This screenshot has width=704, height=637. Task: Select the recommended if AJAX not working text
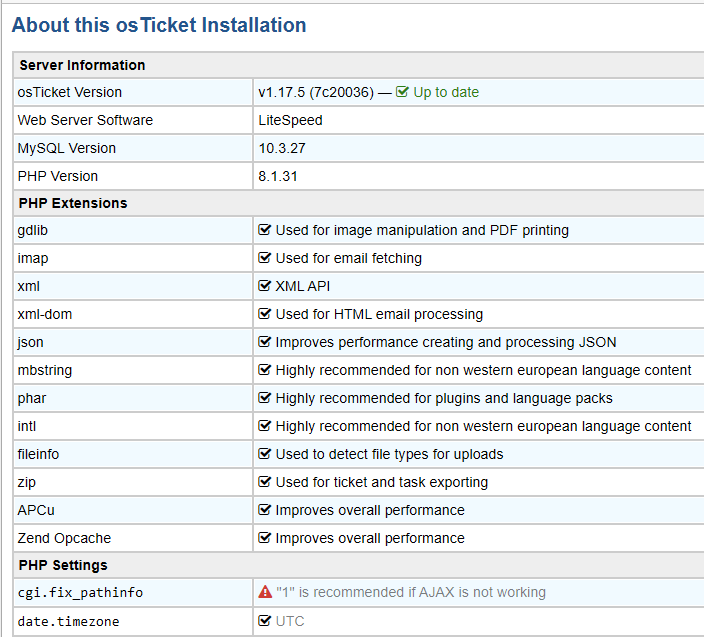point(411,593)
